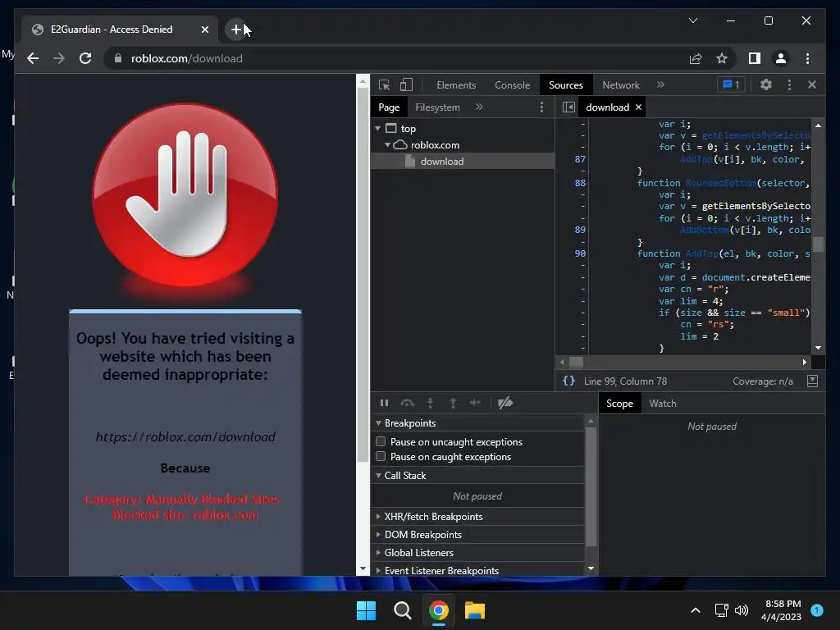The width and height of the screenshot is (840, 630).
Task: Click page vertical scrollbar
Action: (363, 325)
